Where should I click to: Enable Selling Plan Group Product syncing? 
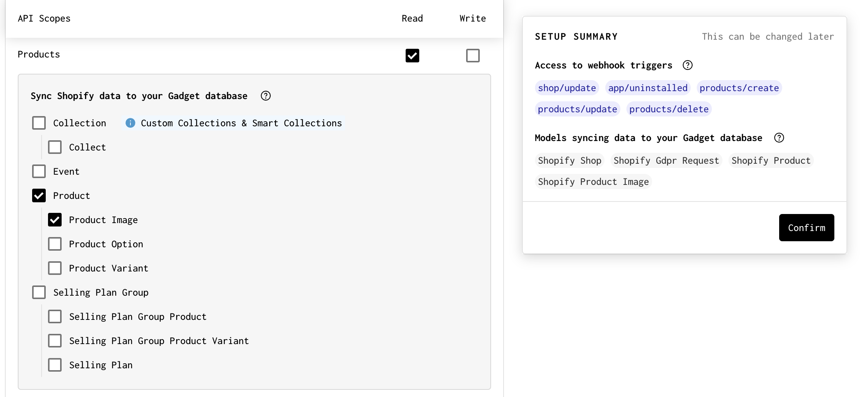pyautogui.click(x=55, y=316)
